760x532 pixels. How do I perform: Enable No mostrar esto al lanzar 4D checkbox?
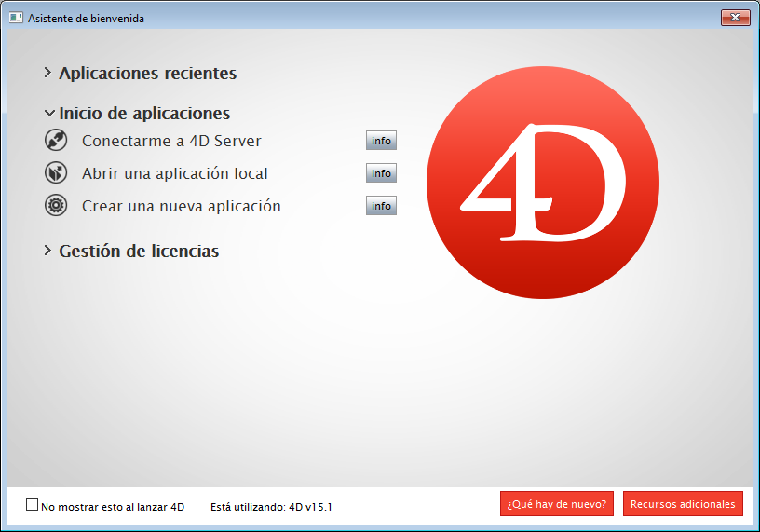[x=32, y=505]
